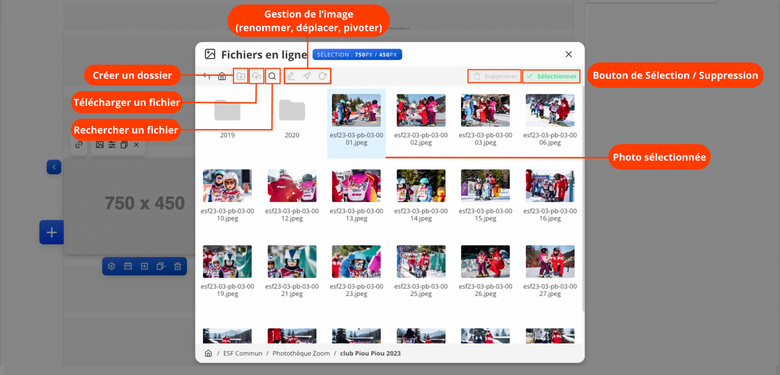Click the blue plus button in the editor
Viewport: 780px width, 375px height.
tap(52, 232)
